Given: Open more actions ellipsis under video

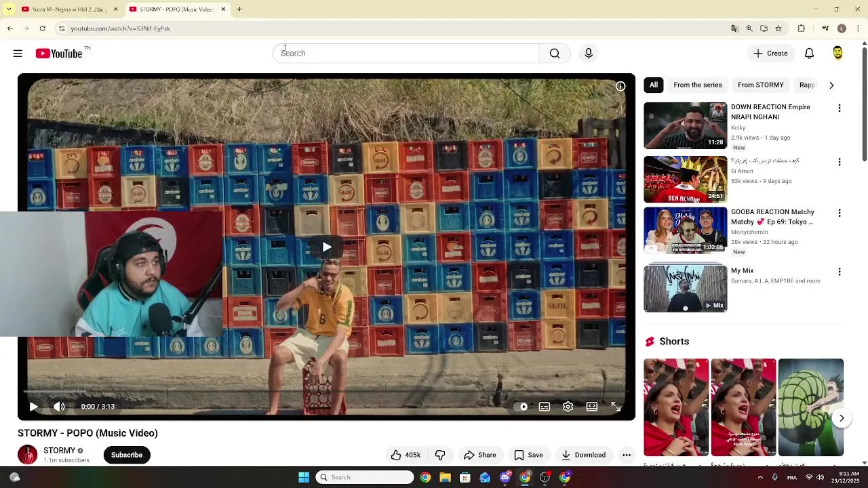Looking at the screenshot, I should point(627,455).
